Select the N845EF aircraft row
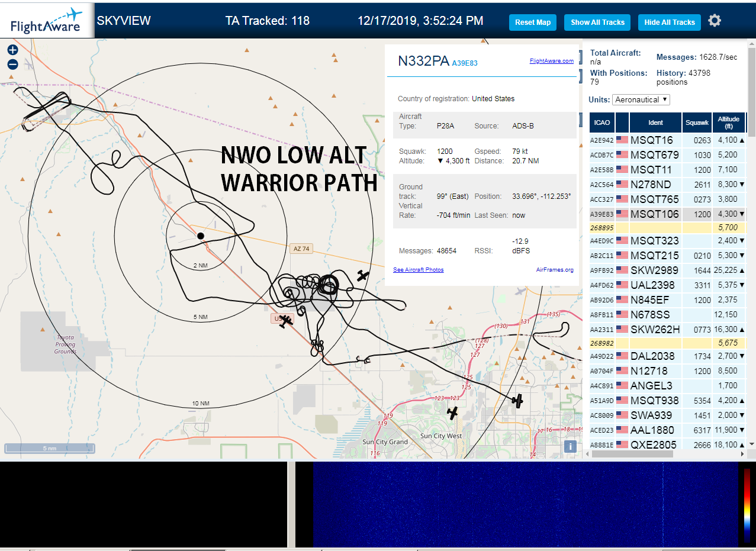The width and height of the screenshot is (756, 551). coord(667,300)
